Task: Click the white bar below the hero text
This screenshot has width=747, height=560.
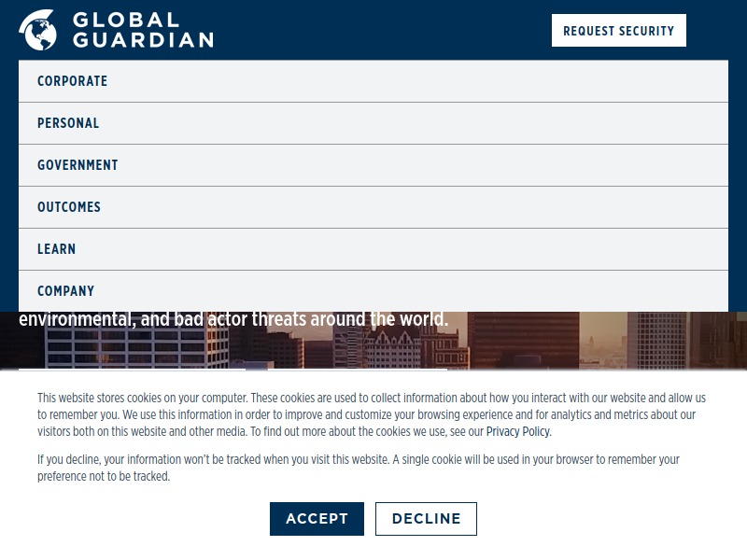Action: [233, 369]
